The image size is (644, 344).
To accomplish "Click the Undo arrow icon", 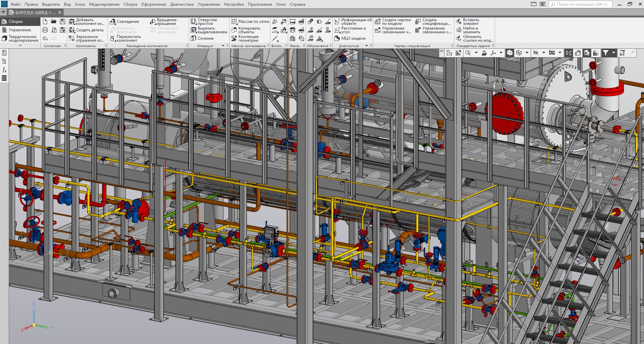I will click(45, 38).
